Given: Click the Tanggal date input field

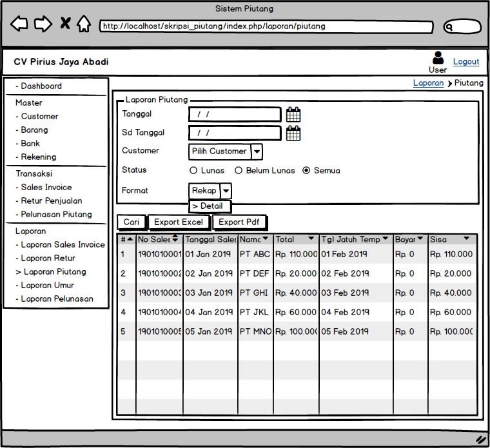Looking at the screenshot, I should click(235, 115).
